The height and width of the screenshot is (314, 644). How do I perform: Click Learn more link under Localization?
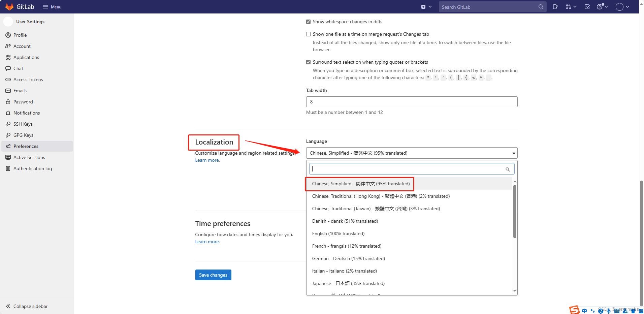coord(207,160)
